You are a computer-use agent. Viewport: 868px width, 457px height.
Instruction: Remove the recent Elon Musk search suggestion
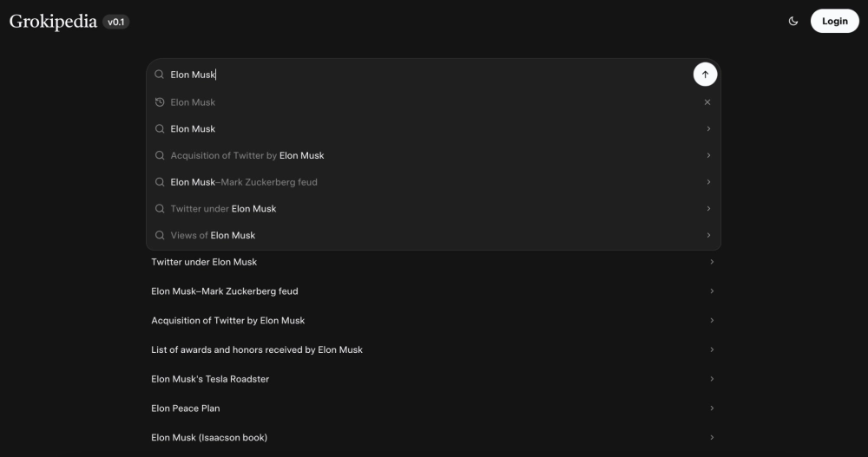pyautogui.click(x=707, y=102)
